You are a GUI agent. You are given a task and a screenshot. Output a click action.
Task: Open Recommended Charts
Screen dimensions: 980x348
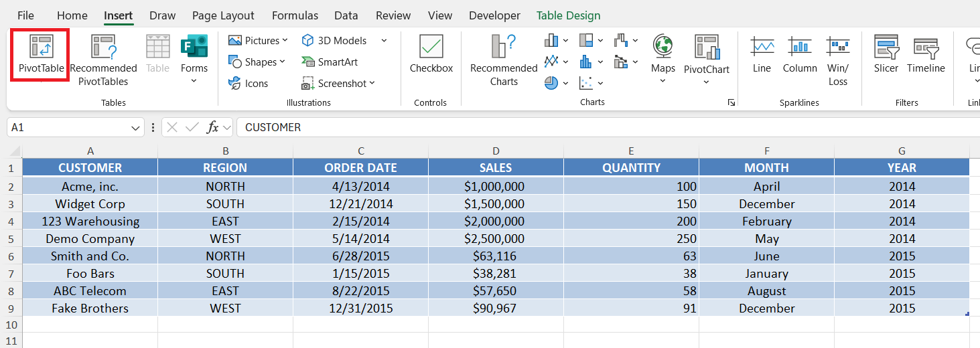click(x=504, y=60)
